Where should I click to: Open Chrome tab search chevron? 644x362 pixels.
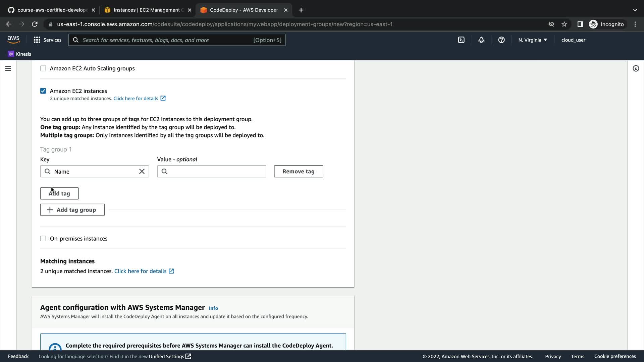coord(635,10)
